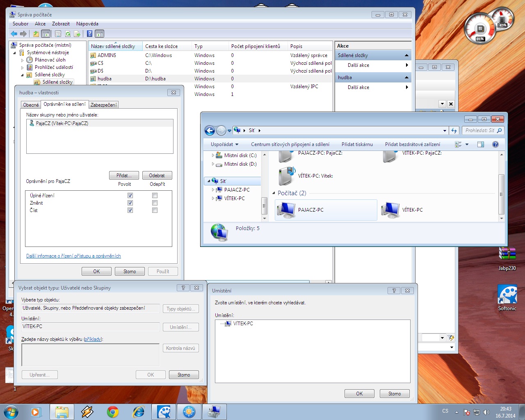Click the Explorer back navigation button
Viewport: 525px width, 420px height.
tap(210, 131)
